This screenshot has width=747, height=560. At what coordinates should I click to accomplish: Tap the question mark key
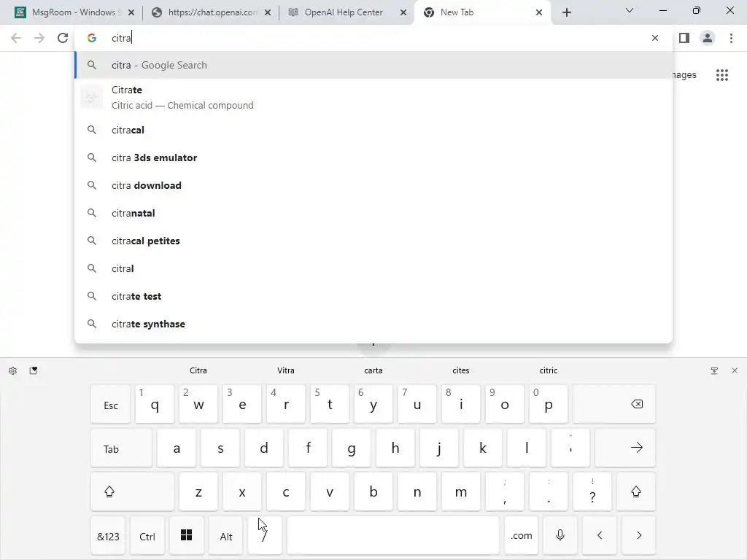point(592,491)
